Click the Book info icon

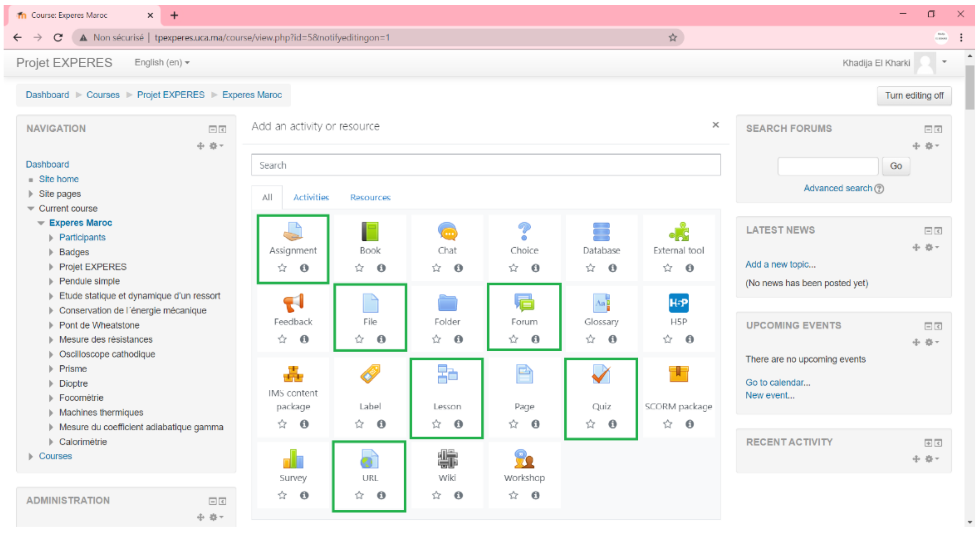tap(381, 268)
